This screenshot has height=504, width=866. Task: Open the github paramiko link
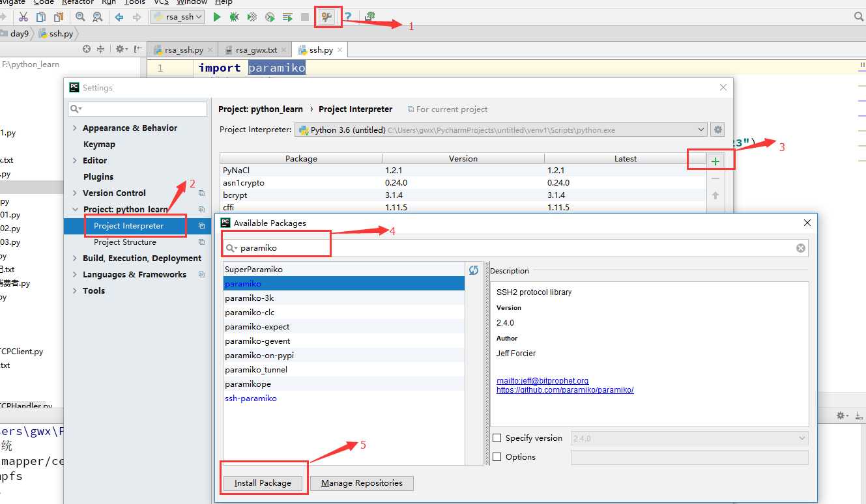tap(565, 390)
